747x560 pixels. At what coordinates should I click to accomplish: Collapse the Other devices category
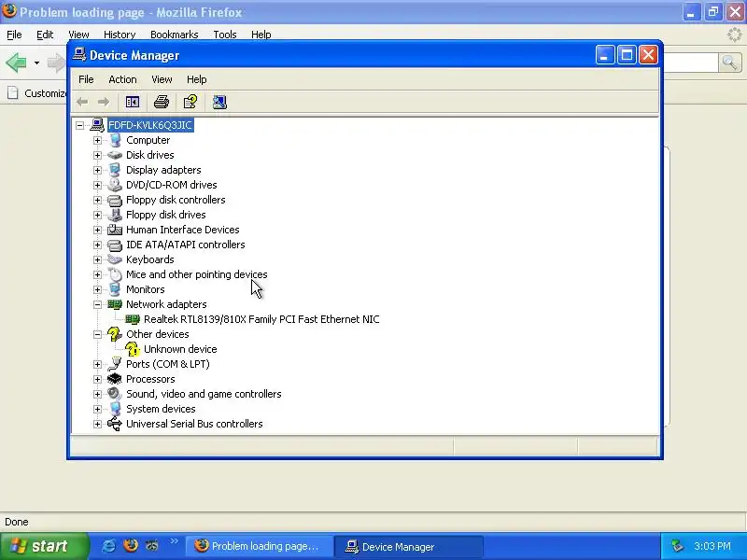tap(98, 334)
